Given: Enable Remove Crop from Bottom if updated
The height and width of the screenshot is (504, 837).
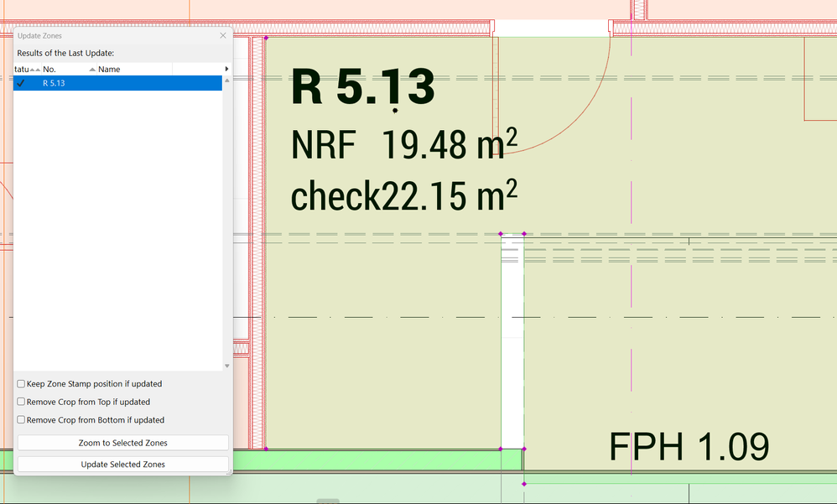Looking at the screenshot, I should 20,420.
